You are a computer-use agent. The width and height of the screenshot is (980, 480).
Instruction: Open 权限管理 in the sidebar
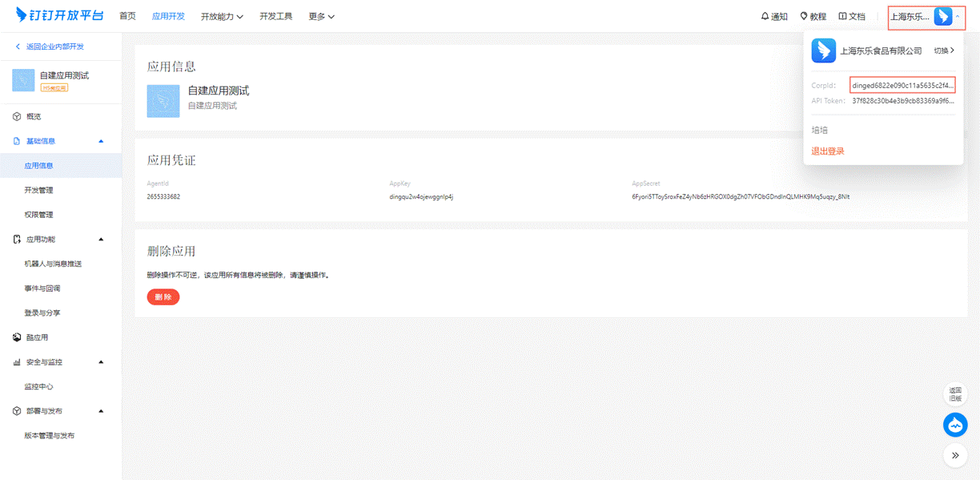click(39, 215)
